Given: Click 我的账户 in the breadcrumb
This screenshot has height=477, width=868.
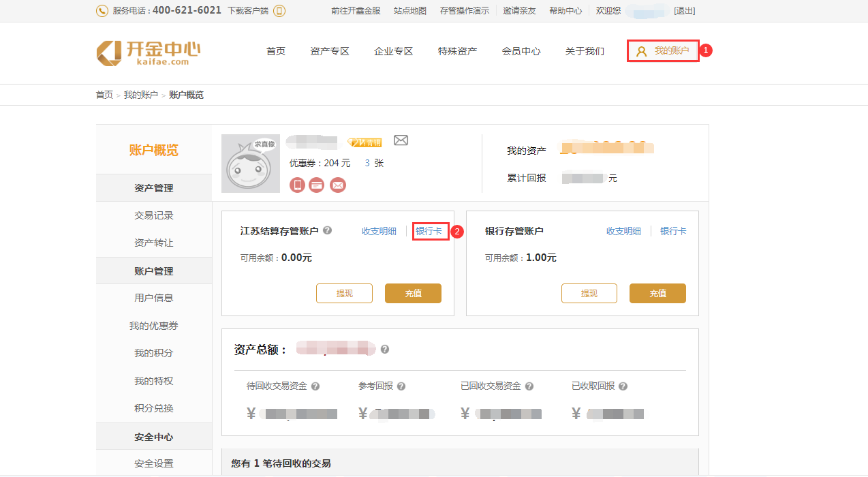Looking at the screenshot, I should point(140,95).
